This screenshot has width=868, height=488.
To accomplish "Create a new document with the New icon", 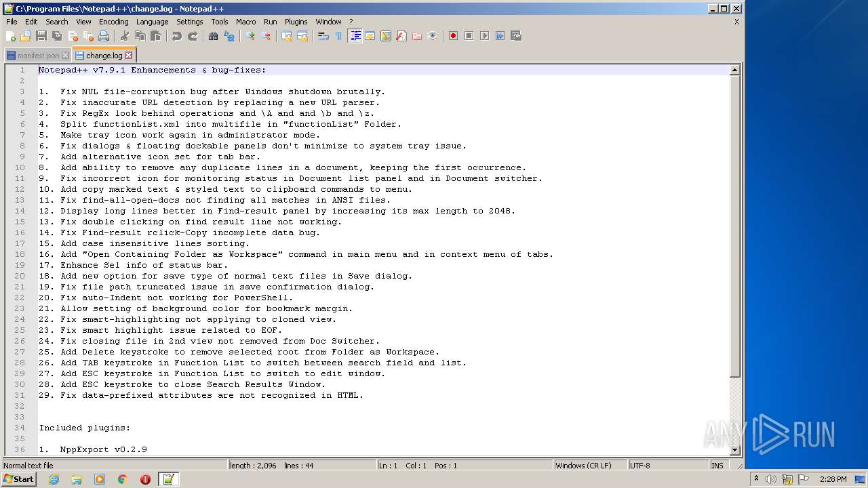I will [11, 36].
